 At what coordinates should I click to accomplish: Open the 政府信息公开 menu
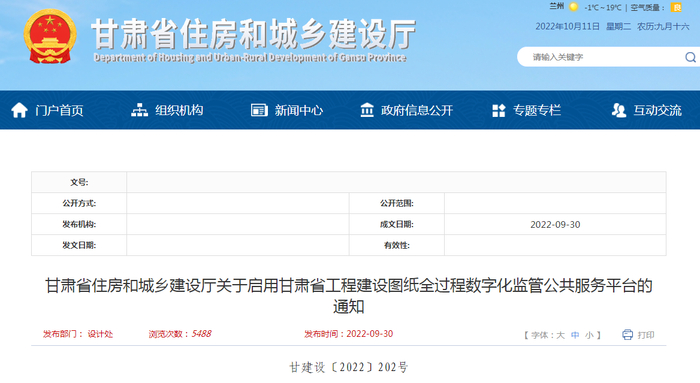coord(417,110)
